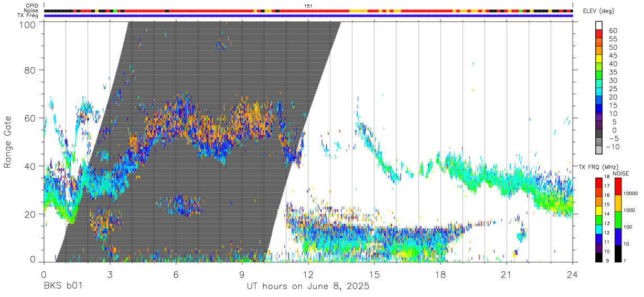Click the 21 label on UT hours axis
This screenshot has height=297, width=644.
click(x=506, y=274)
